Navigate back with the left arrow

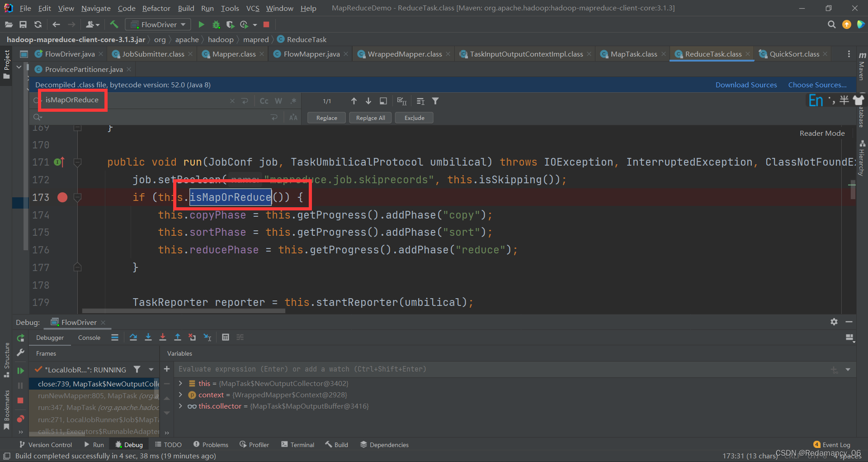(x=56, y=24)
